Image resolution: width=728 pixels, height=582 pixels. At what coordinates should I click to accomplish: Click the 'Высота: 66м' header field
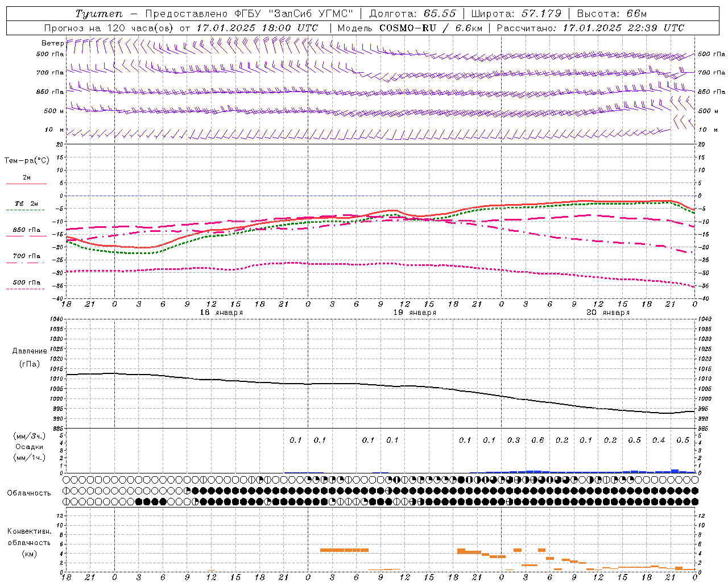tap(612, 14)
